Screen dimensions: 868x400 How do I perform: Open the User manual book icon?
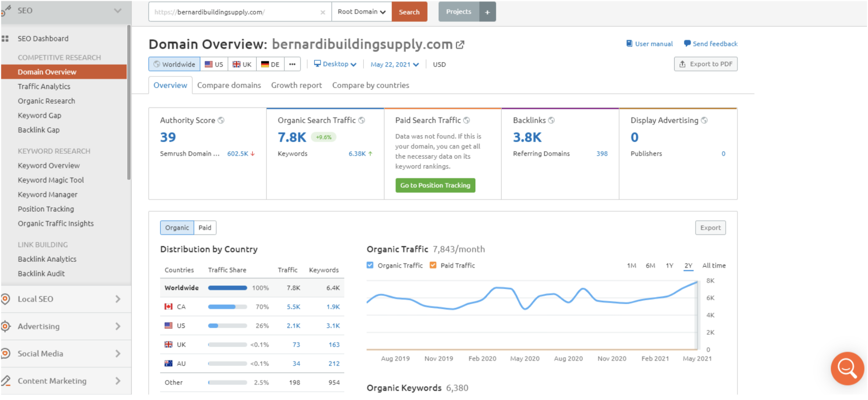point(629,44)
